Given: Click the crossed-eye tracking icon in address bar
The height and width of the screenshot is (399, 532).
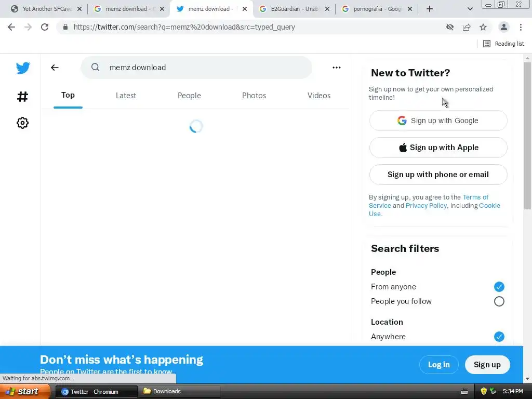Looking at the screenshot, I should click(450, 27).
